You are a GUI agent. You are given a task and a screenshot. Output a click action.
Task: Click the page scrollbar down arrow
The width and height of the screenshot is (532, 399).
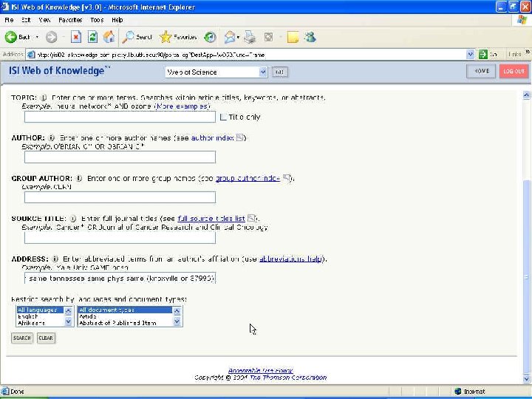(x=527, y=378)
